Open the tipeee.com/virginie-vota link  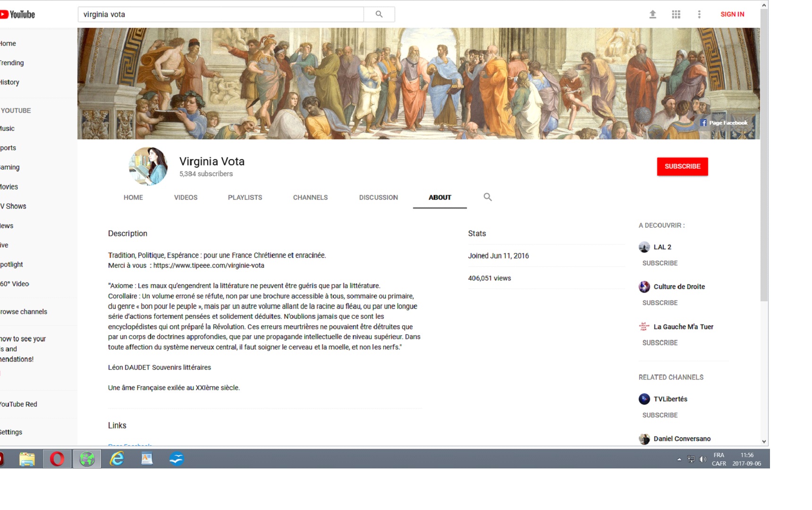209,265
